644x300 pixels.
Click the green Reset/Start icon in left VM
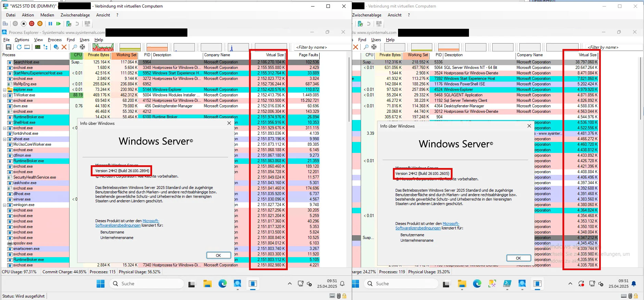coord(59,24)
